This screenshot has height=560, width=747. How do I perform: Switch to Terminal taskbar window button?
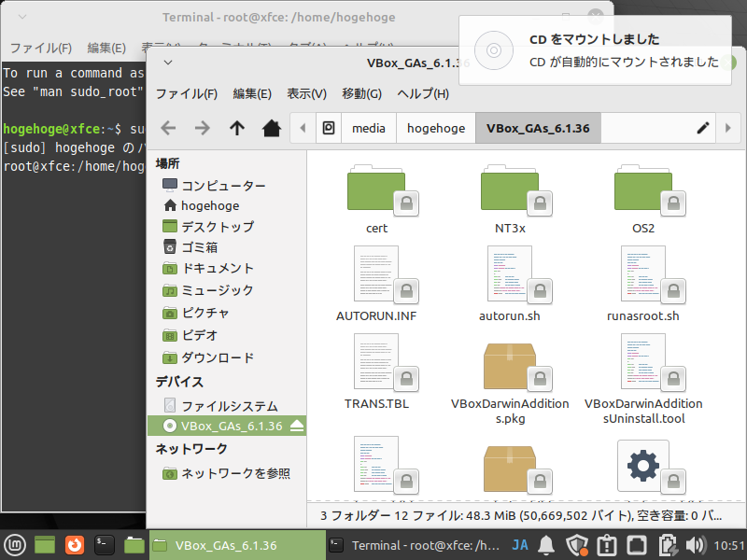tap(415, 545)
